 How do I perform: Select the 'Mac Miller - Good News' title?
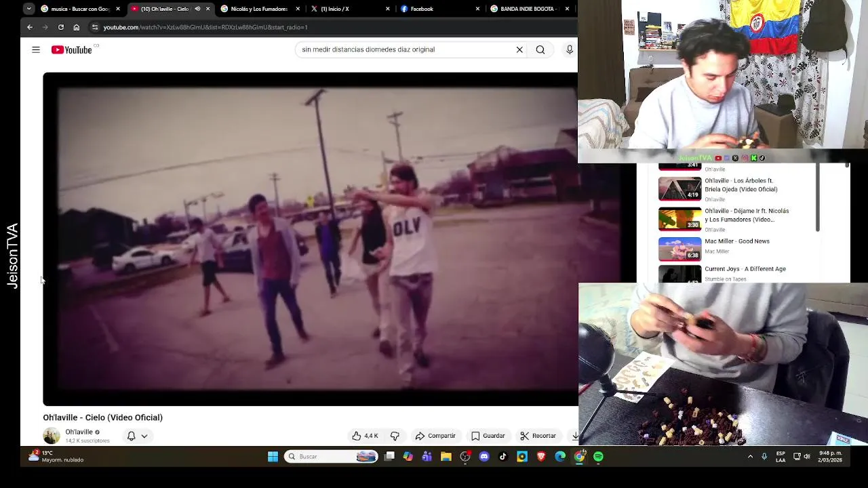coord(737,241)
